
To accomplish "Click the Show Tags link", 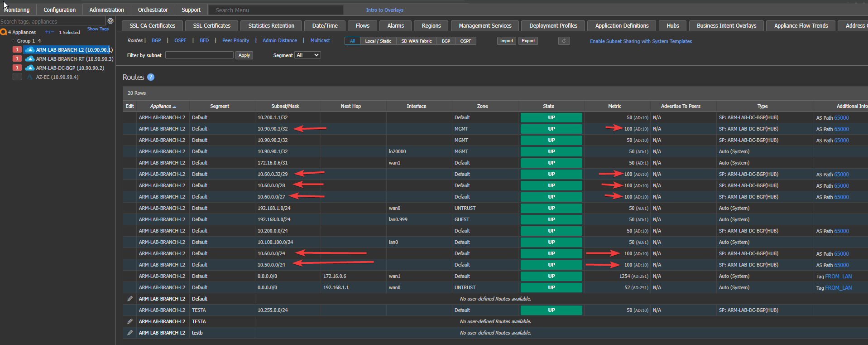I will 98,29.
